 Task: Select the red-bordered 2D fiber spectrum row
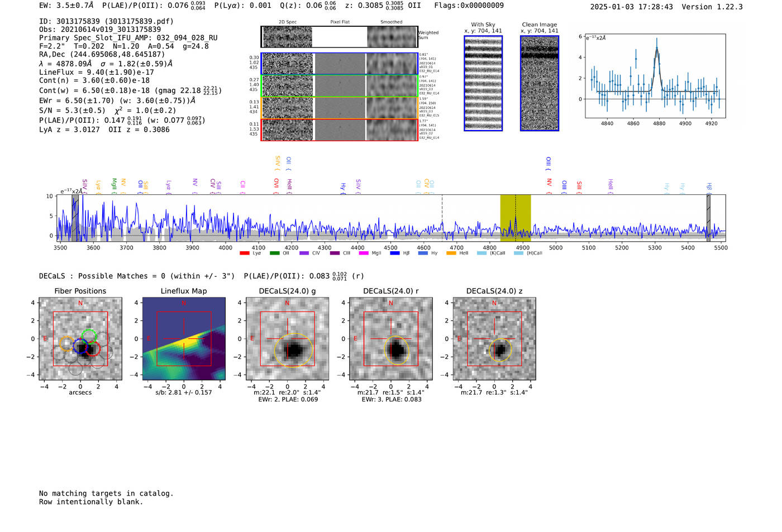pyautogui.click(x=340, y=130)
